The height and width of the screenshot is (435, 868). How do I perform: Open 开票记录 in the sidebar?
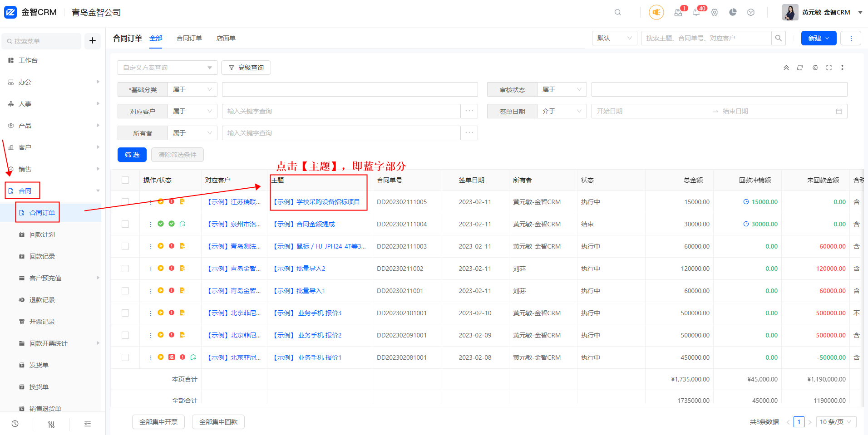pos(42,322)
